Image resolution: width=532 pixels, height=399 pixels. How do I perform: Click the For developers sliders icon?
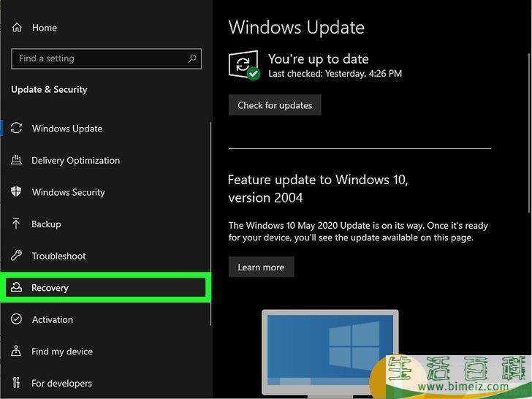click(17, 383)
